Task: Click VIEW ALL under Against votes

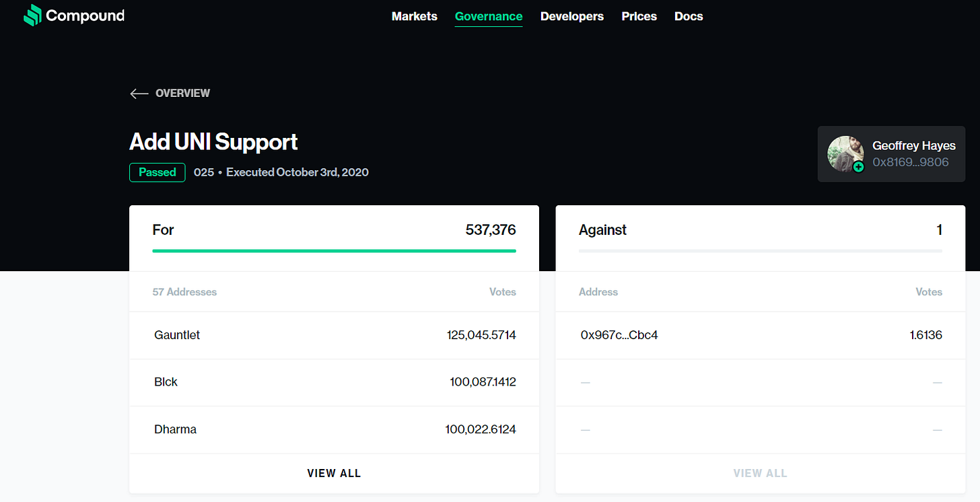Action: coord(760,473)
